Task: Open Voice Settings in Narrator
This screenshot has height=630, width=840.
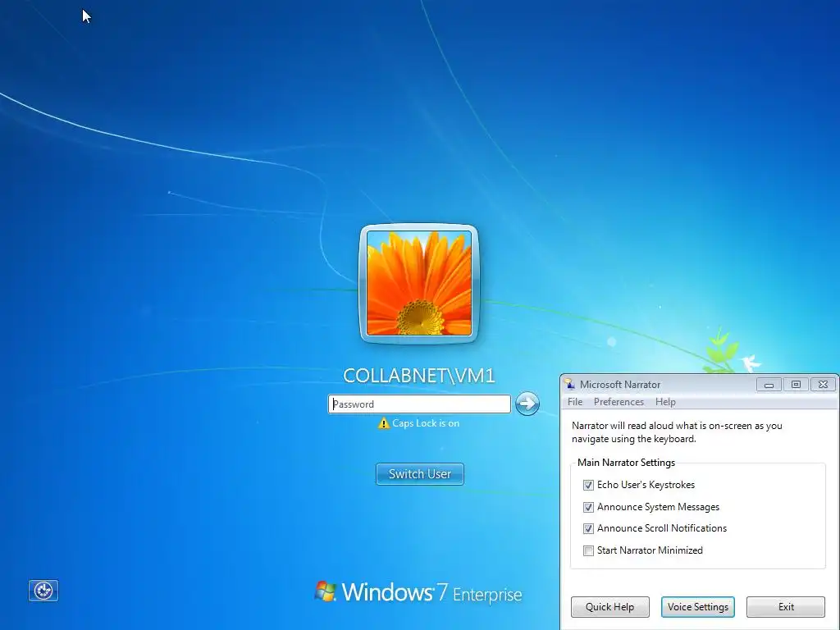Action: pos(698,607)
